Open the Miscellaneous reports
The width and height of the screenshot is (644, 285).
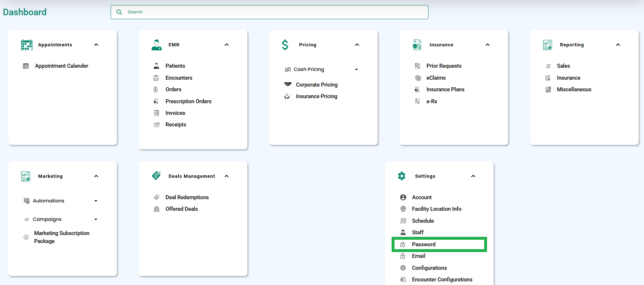[574, 89]
